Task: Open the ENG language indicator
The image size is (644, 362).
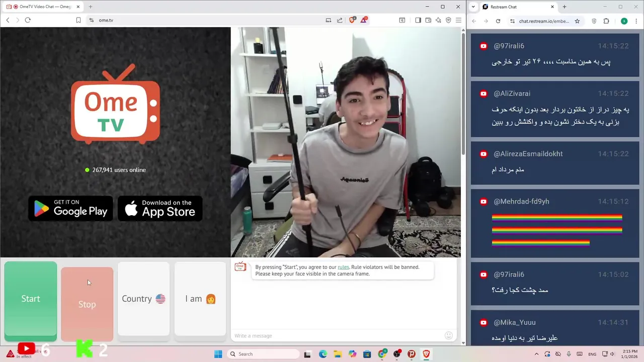Action: (592, 354)
